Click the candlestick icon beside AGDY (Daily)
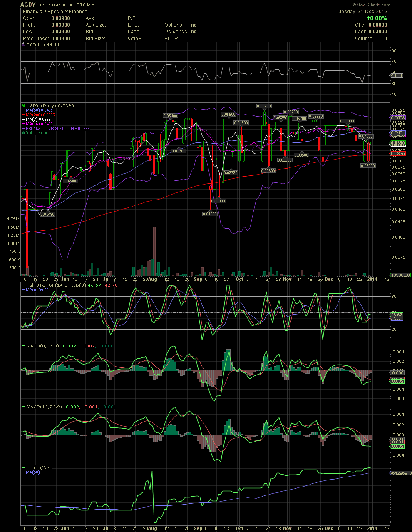This screenshot has width=412, height=532. point(23,106)
